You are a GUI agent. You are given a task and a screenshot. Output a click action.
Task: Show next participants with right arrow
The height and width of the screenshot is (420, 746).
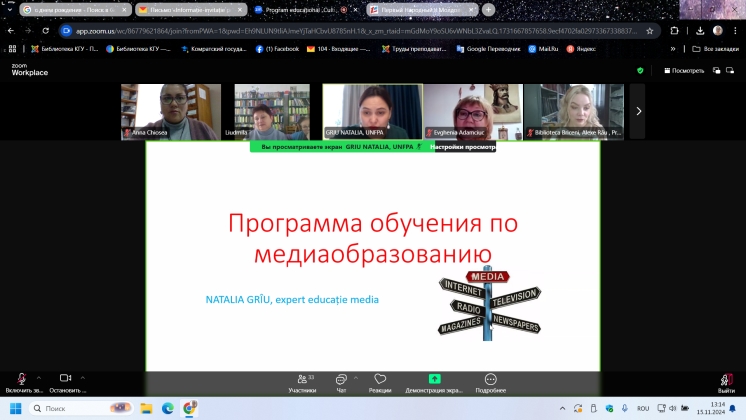637,111
